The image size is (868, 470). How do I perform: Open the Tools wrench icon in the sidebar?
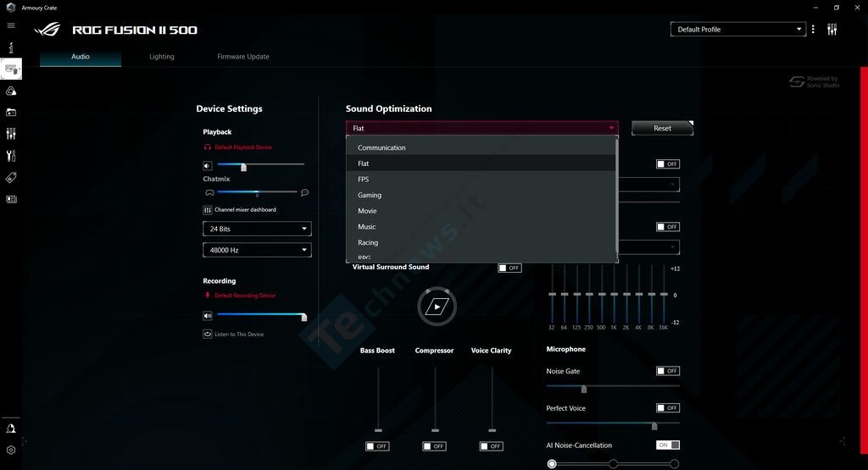pyautogui.click(x=10, y=156)
